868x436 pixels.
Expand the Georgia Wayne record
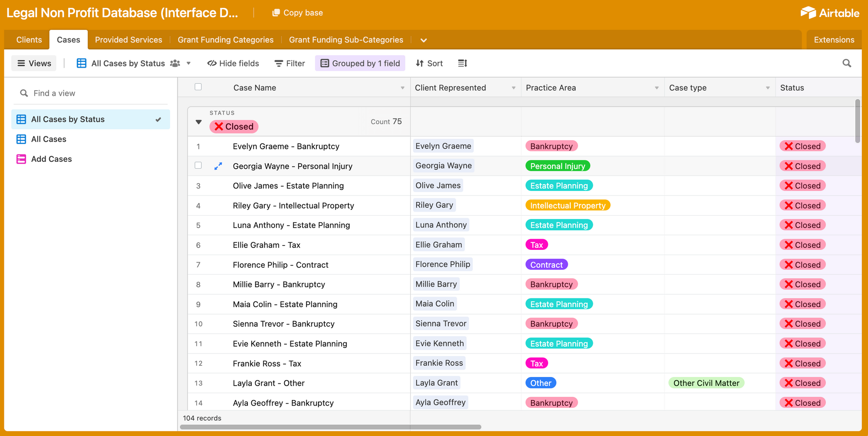[218, 166]
